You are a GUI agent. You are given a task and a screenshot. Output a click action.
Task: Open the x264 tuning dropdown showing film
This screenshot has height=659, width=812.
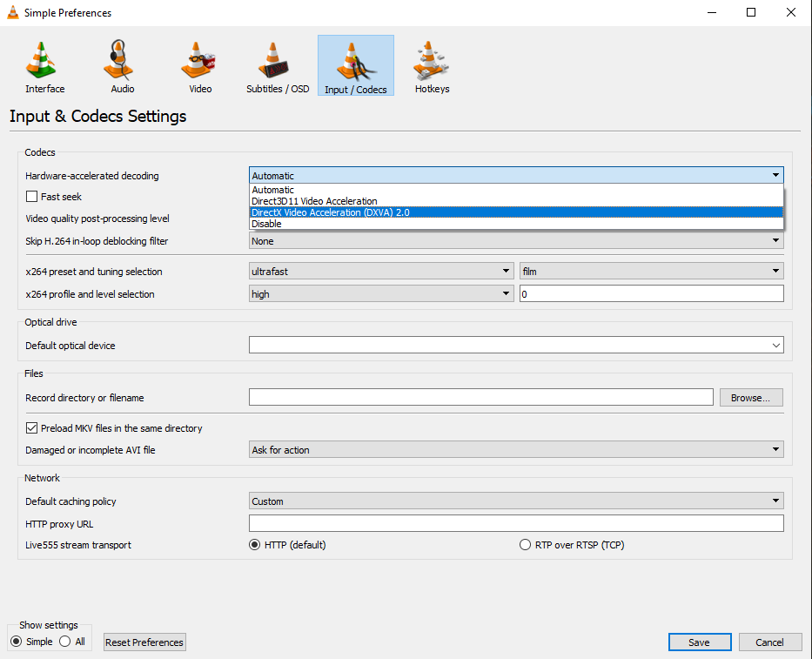click(x=652, y=271)
